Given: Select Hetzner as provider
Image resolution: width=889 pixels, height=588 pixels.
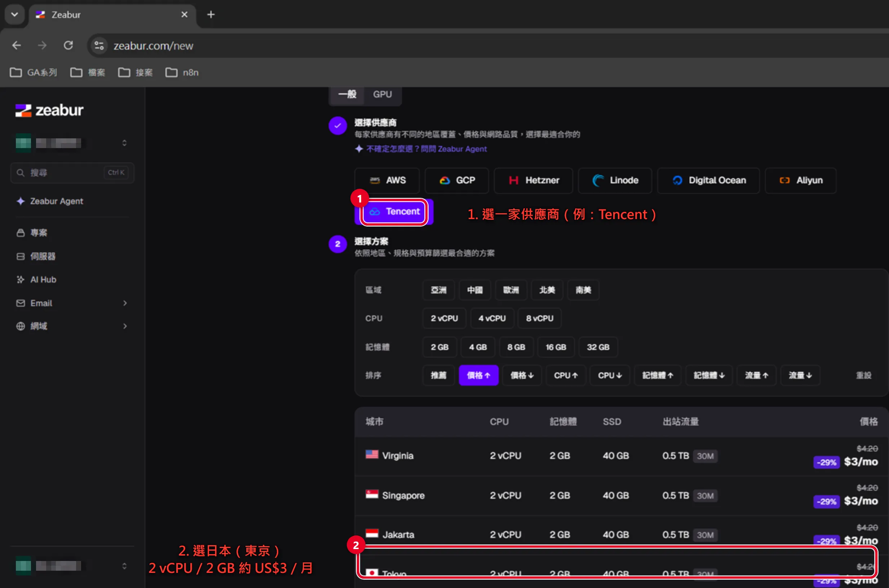Looking at the screenshot, I should pyautogui.click(x=533, y=181).
